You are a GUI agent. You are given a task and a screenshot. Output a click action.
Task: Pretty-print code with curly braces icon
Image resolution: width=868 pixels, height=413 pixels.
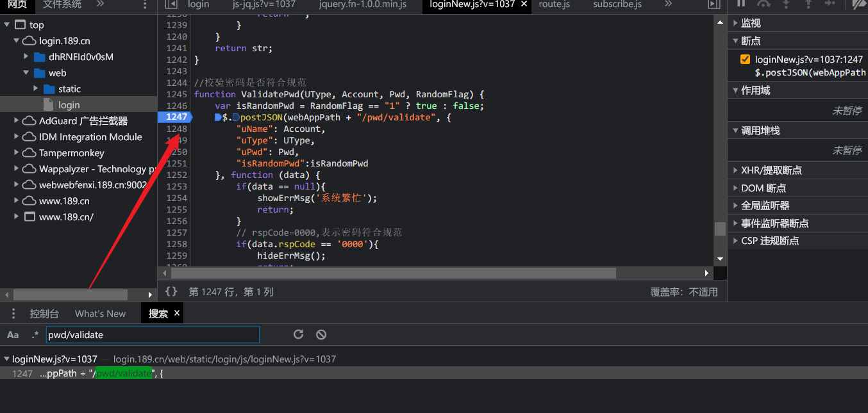point(171,291)
